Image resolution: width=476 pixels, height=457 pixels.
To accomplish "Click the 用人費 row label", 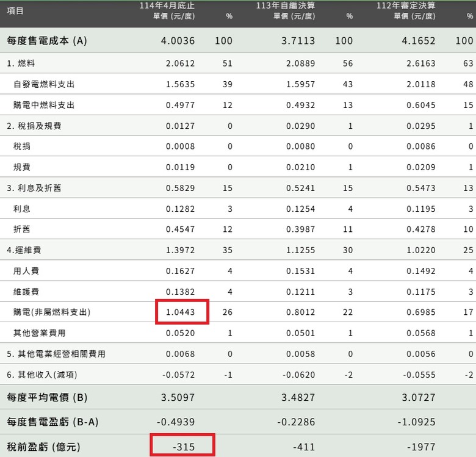I will click(26, 271).
